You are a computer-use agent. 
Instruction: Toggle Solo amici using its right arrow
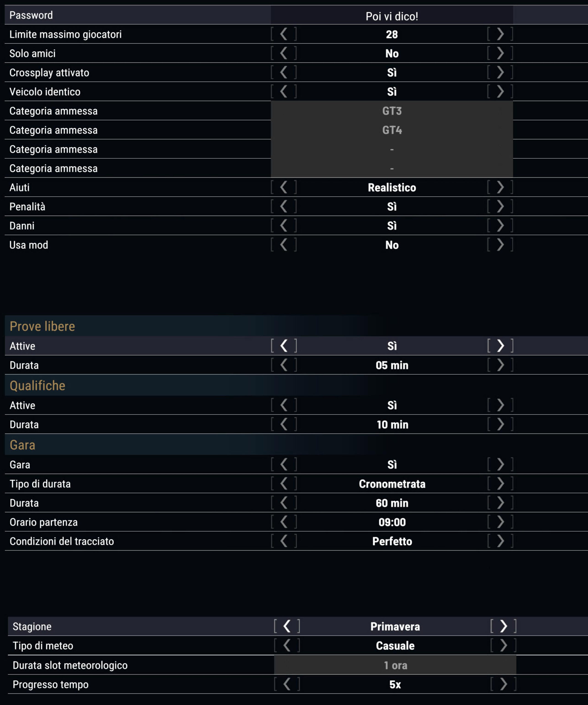tap(500, 53)
